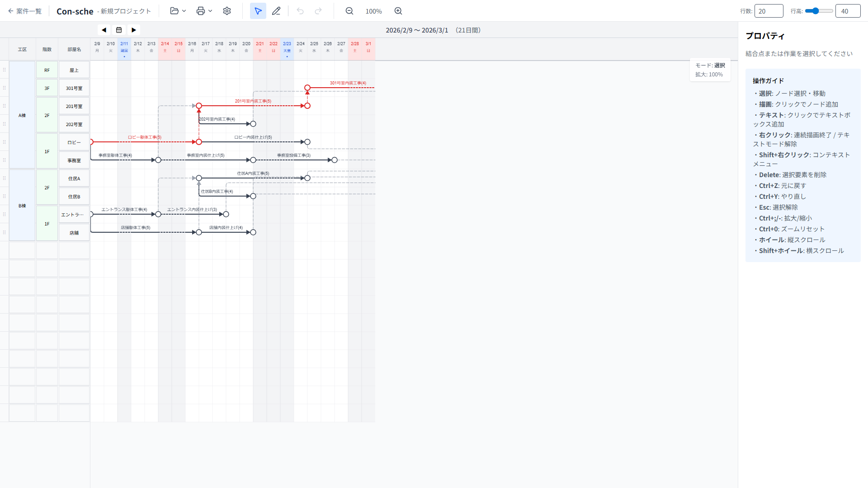Return to 案件一覧 project list
Screen dimensions: 868x488
click(x=25, y=11)
